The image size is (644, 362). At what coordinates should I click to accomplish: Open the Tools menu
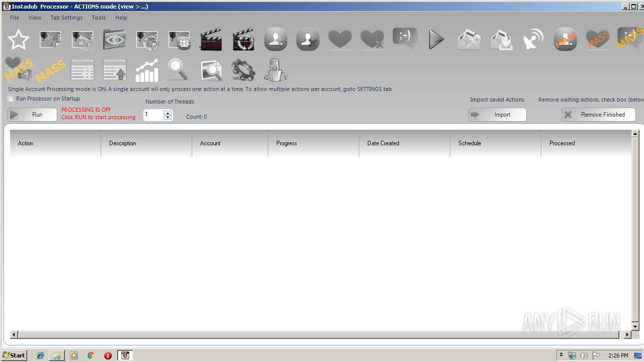(x=99, y=18)
